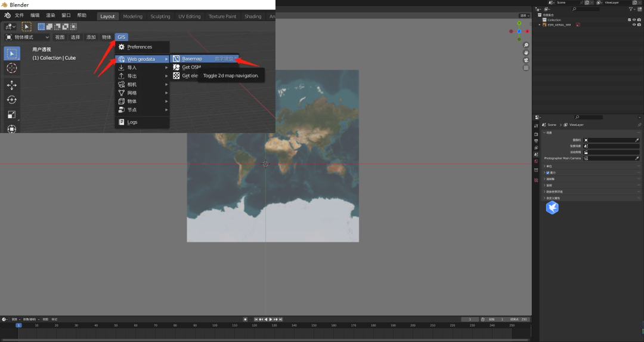Screen dimensions: 644x342
Task: Click the hand pan view icon
Action: click(526, 53)
